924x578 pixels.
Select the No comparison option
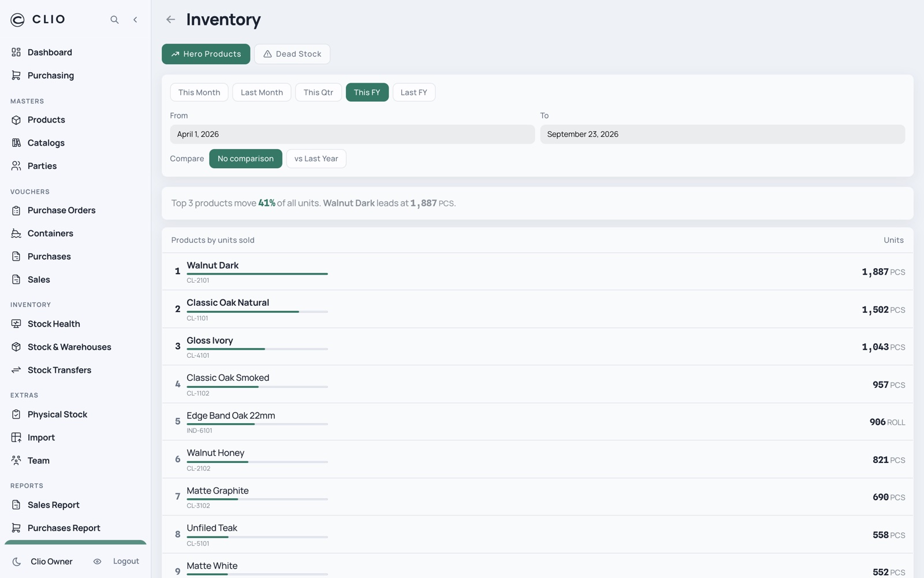point(245,159)
